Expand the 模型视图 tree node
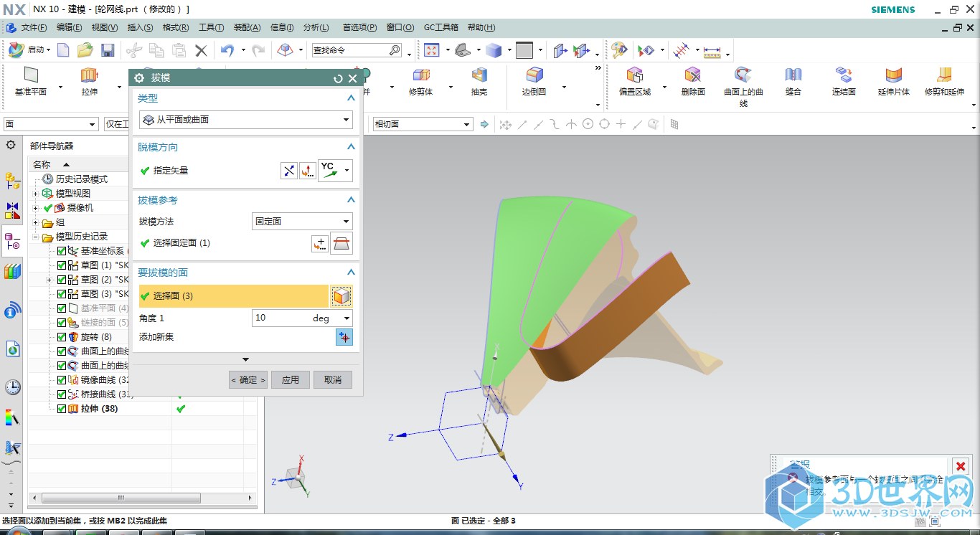 click(x=36, y=194)
